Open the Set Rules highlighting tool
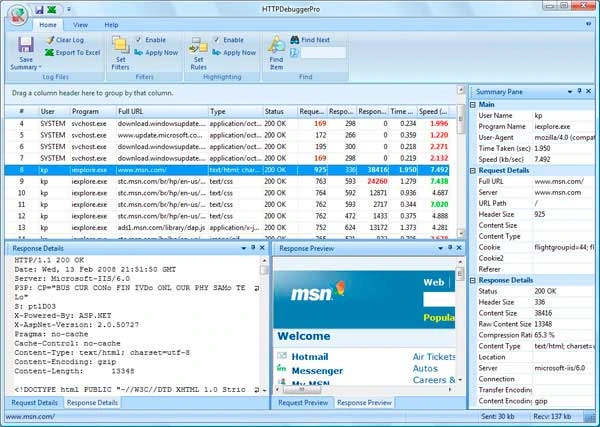The image size is (600, 427). click(x=198, y=53)
